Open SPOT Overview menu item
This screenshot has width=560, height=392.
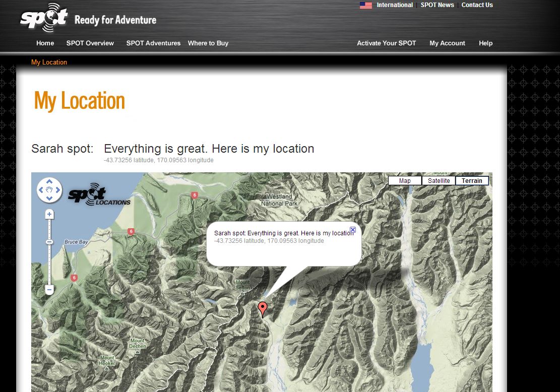point(90,43)
